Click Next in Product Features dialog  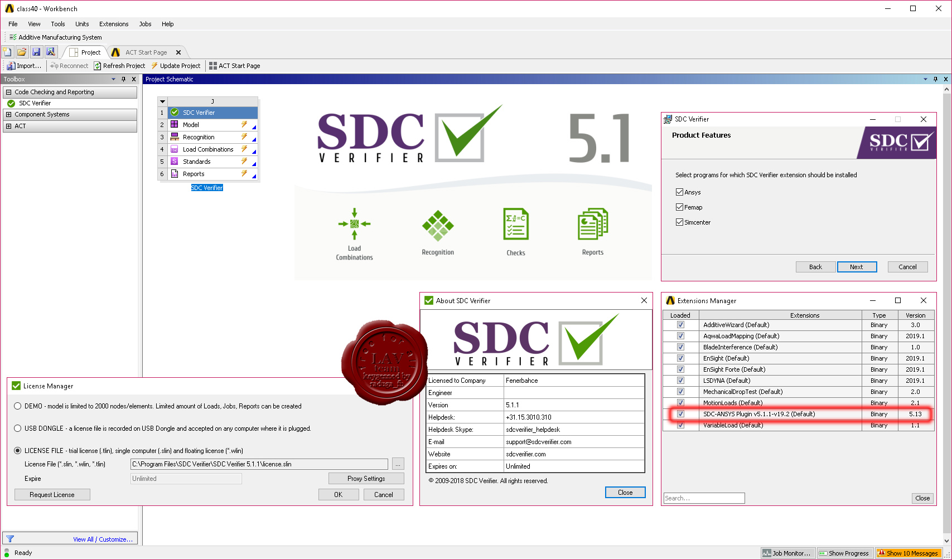tap(857, 267)
